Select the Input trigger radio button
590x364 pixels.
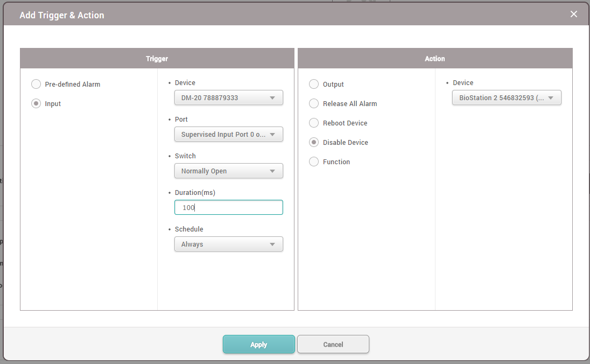36,104
